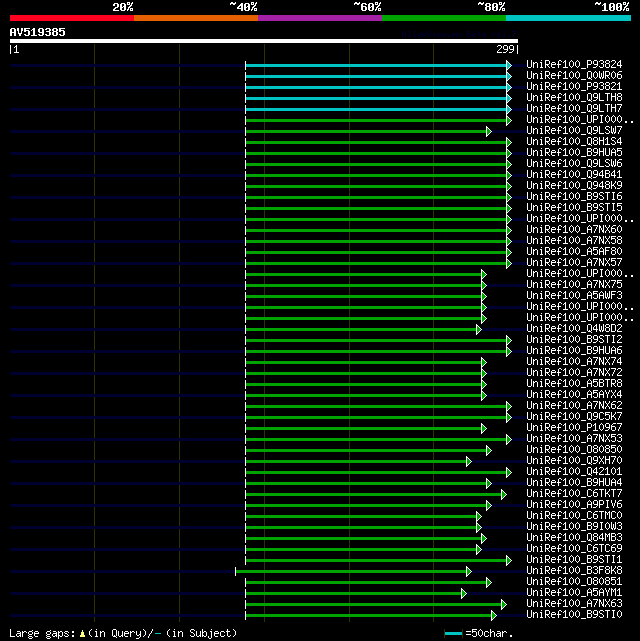Select the UniRef100_P10967 label
640x641 pixels.
[574, 428]
